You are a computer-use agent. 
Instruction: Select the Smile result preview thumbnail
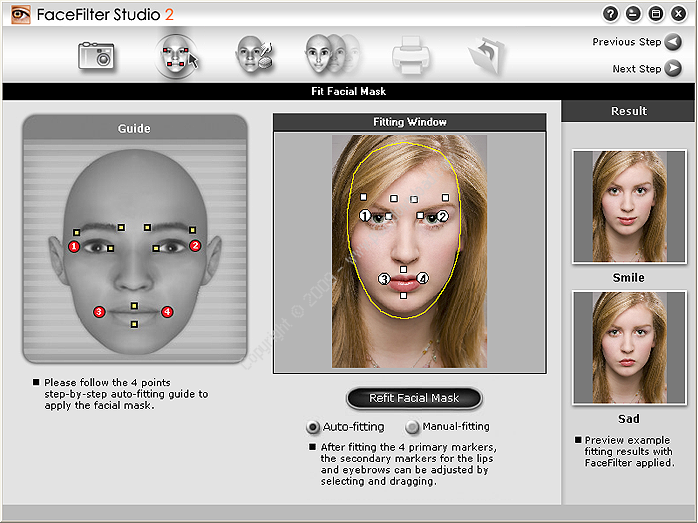[x=627, y=207]
